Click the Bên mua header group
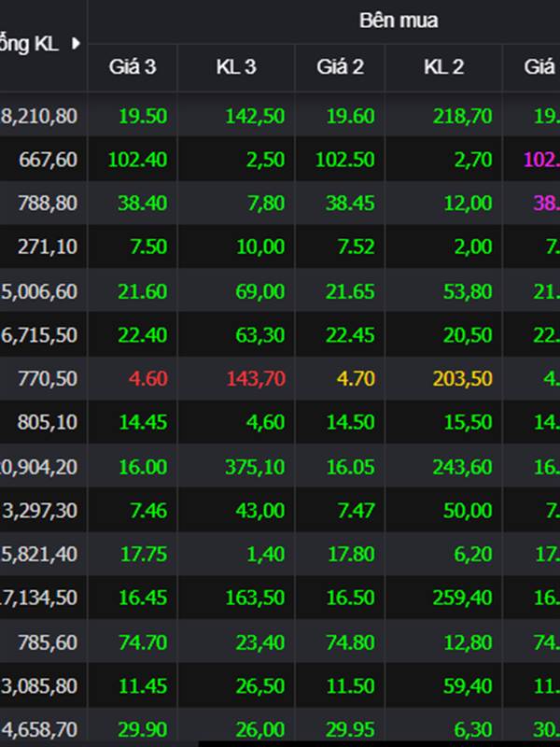Image resolution: width=560 pixels, height=747 pixels. point(399,20)
